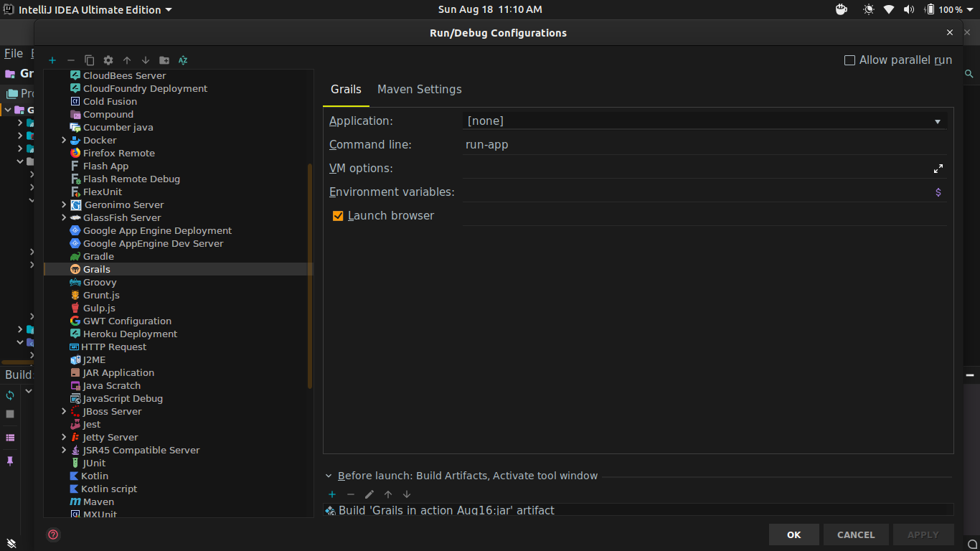This screenshot has width=980, height=551.
Task: Copy configuration toolbar icon
Action: pyautogui.click(x=89, y=60)
